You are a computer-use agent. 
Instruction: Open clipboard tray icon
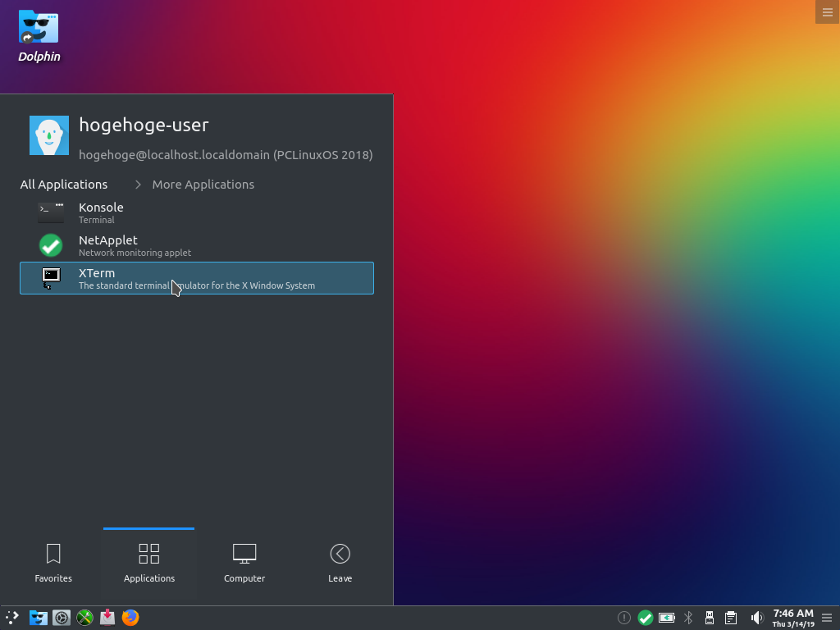coord(731,619)
